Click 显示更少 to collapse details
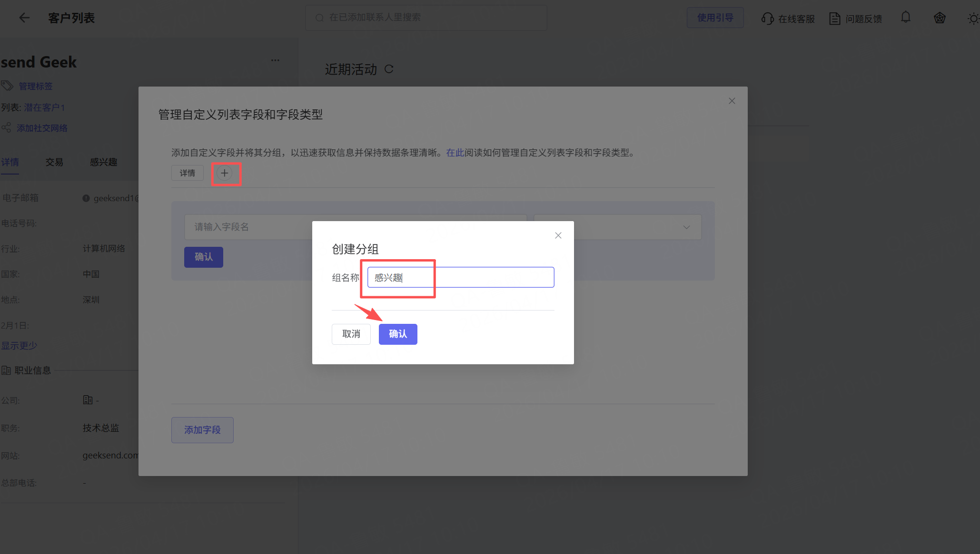This screenshot has height=554, width=980. click(x=19, y=346)
